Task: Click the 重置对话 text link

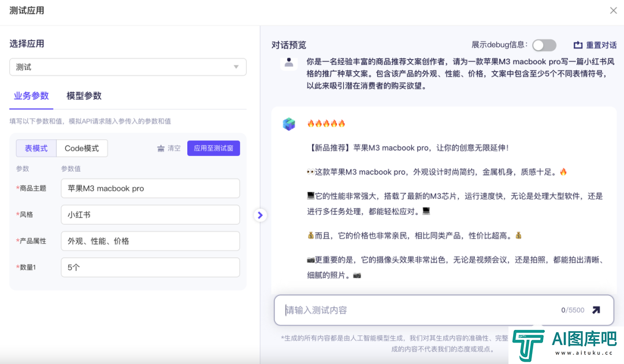Action: (601, 45)
